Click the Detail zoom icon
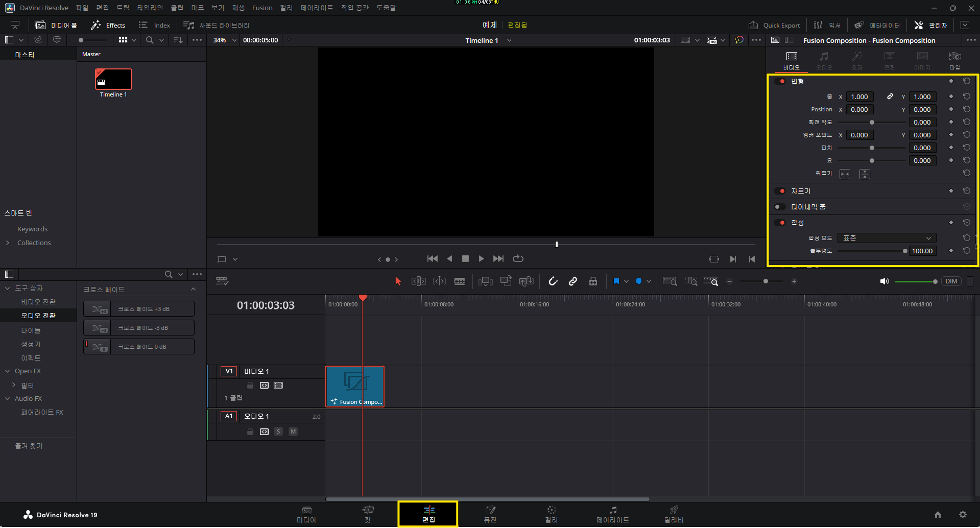 (x=690, y=281)
